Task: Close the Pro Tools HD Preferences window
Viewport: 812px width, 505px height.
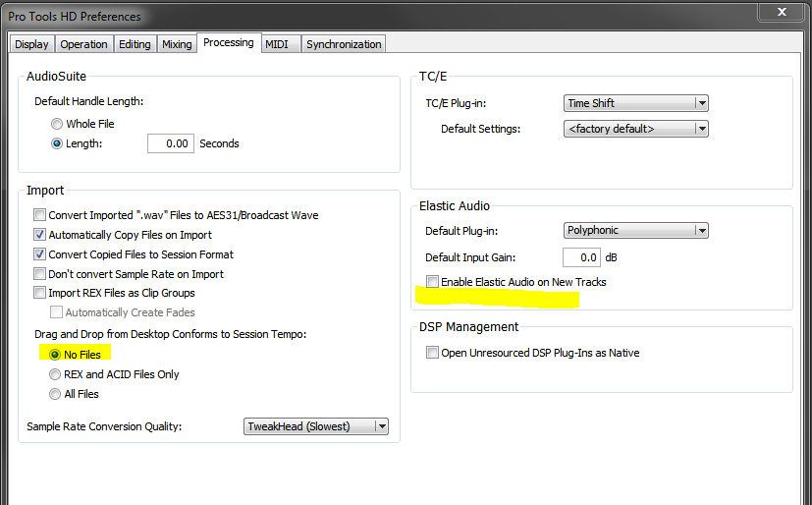Action: click(x=782, y=12)
